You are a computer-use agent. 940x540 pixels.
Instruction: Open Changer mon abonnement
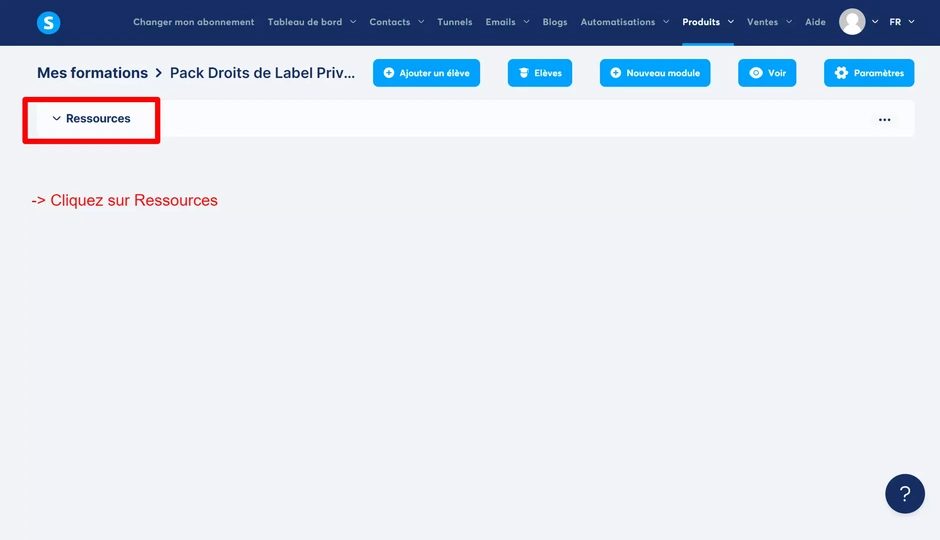coord(194,22)
